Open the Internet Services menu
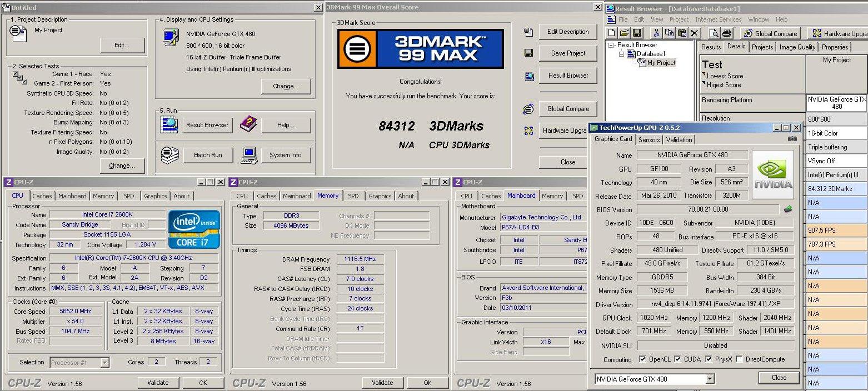Screen dimensions: 868x391 (719, 19)
